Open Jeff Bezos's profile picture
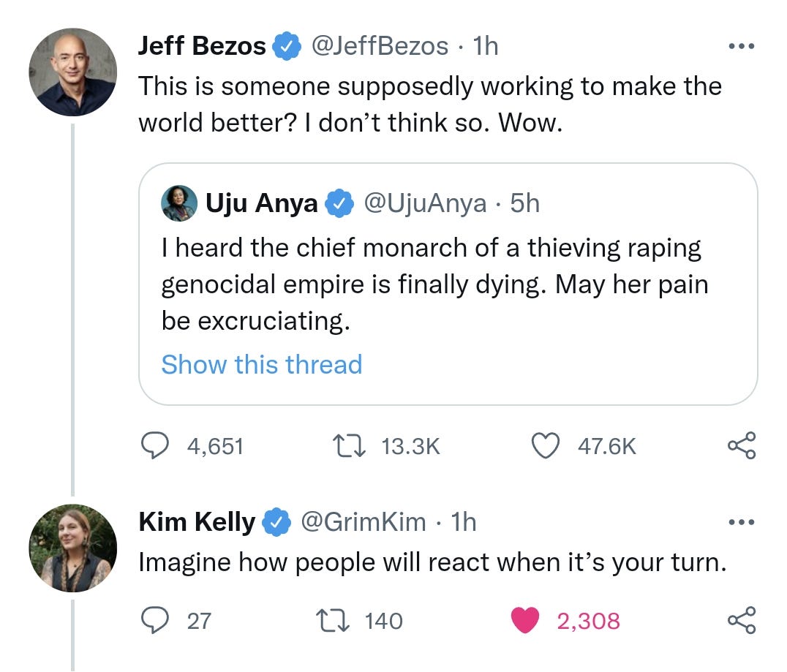This screenshot has width=787, height=672. pyautogui.click(x=72, y=72)
